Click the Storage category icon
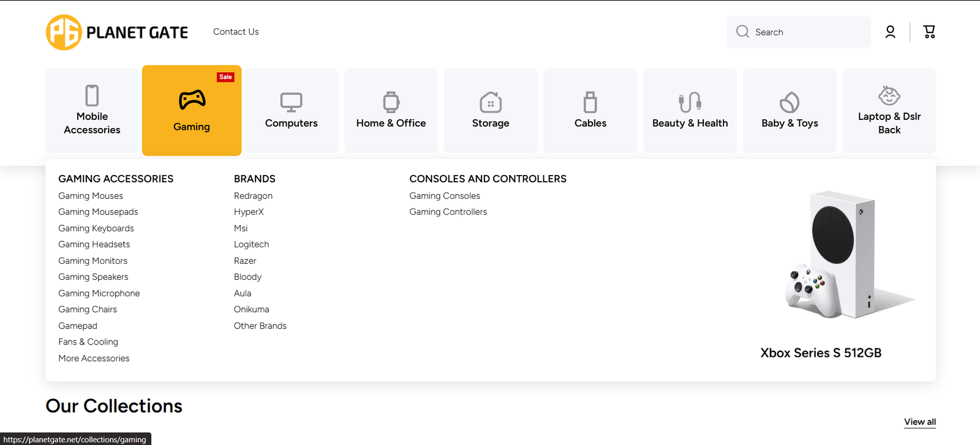 (491, 102)
